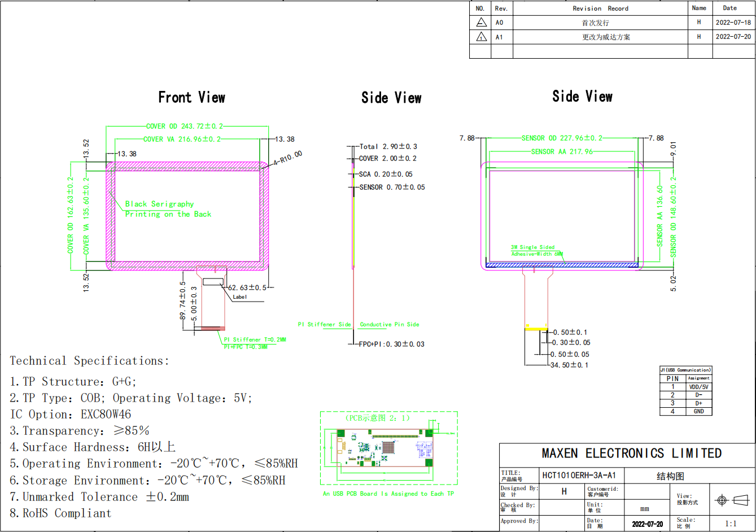Click the "62.63±0.5" dimension
Viewport: 756px width, 532px height.
pos(247,287)
